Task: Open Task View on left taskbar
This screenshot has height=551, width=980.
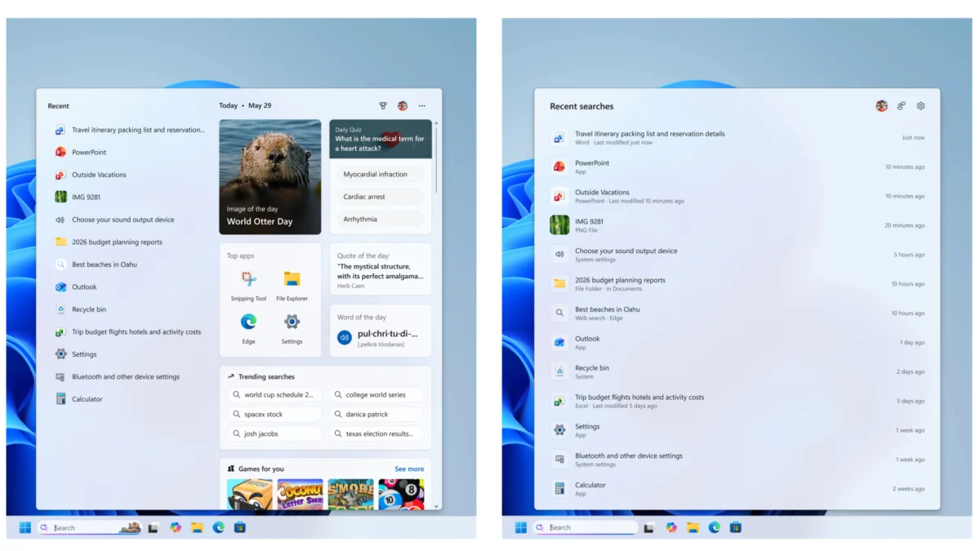Action: 153,528
